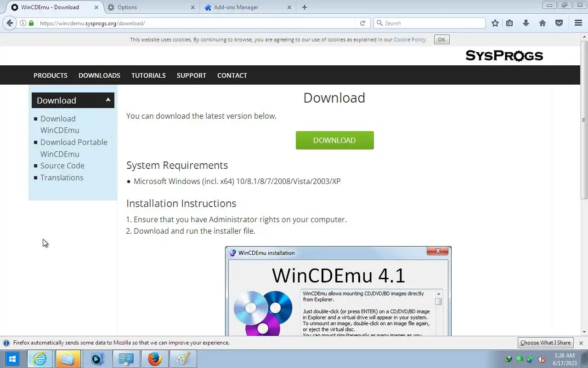Open the media player taskbar icon

point(97,359)
